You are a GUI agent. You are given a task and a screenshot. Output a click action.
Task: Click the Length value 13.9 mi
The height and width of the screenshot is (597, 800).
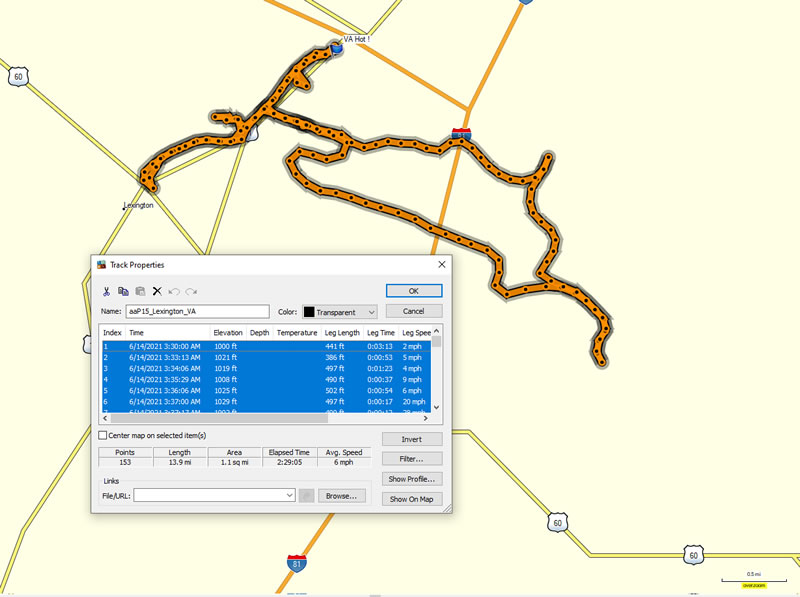click(180, 462)
